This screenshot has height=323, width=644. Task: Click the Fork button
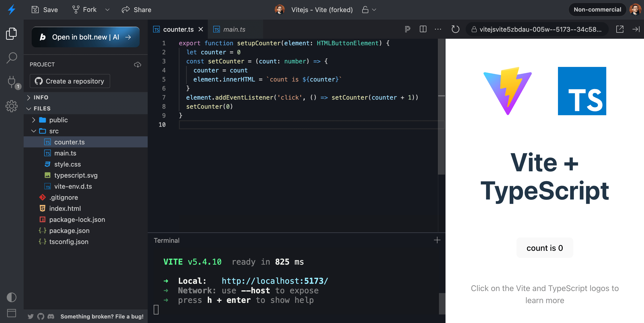point(85,10)
